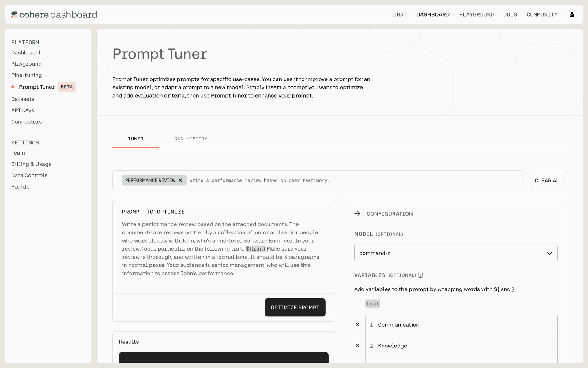
Task: Select Prompt Tuner in the sidebar
Action: [x=37, y=87]
